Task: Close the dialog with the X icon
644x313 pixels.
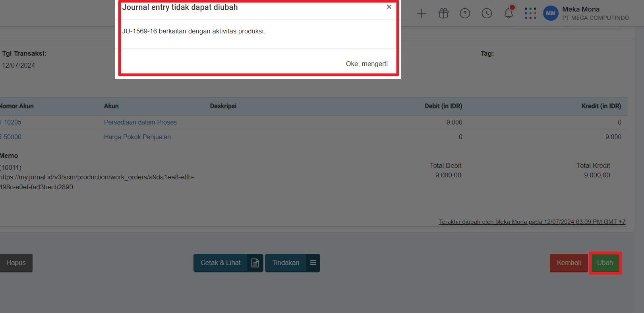Action: point(389,7)
